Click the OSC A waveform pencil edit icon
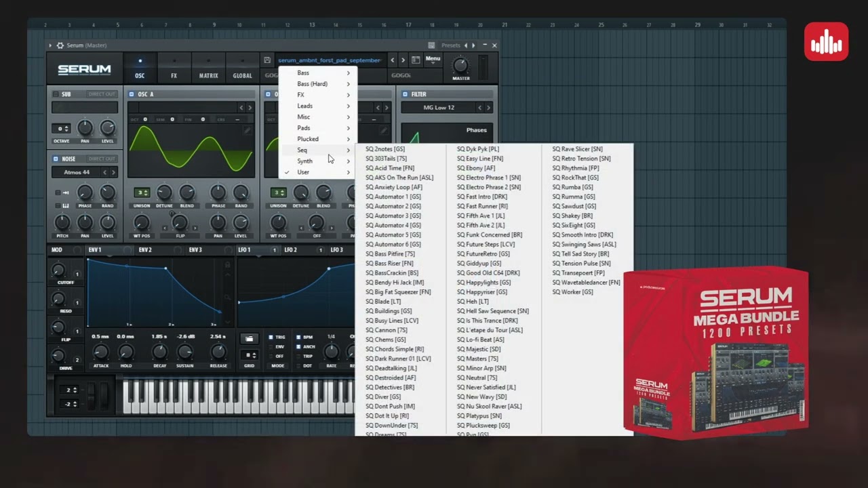This screenshot has width=868, height=488. 248,131
